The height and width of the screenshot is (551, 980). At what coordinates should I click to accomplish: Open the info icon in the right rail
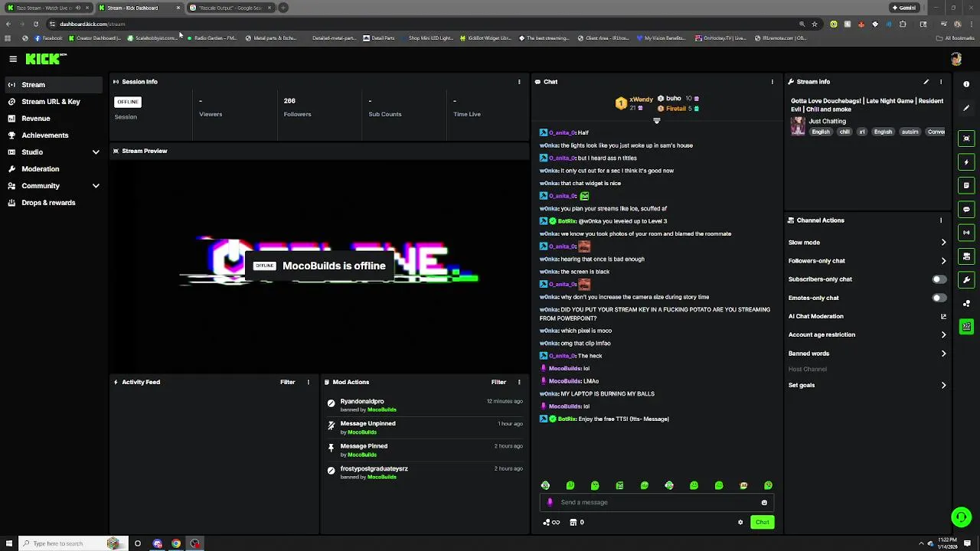coord(966,84)
